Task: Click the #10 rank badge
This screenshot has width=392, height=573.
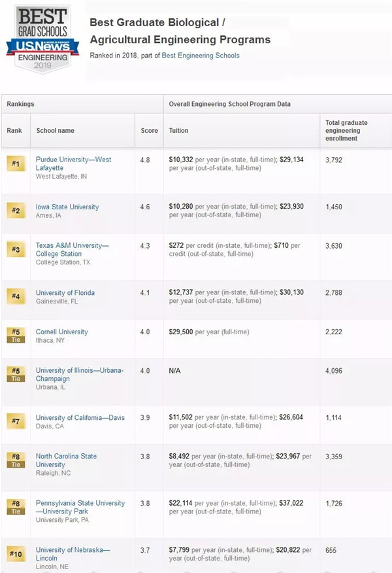Action: (16, 554)
